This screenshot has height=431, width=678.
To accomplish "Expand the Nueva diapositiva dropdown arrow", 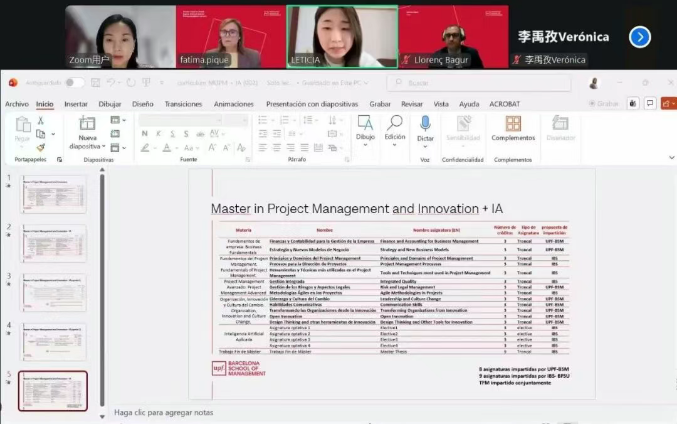I will [101, 147].
